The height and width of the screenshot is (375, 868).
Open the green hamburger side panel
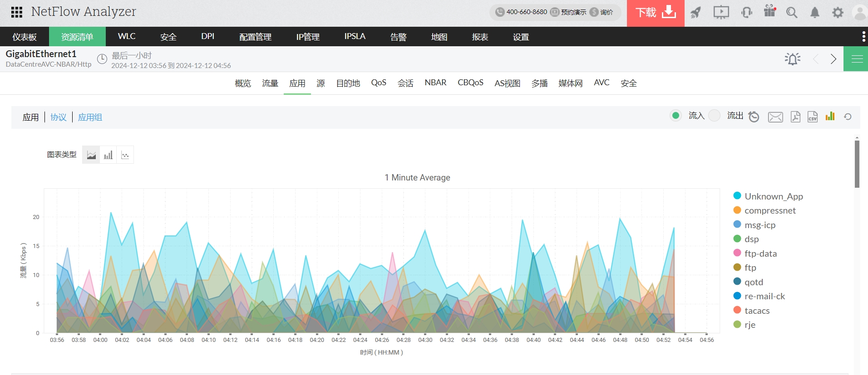pos(857,59)
